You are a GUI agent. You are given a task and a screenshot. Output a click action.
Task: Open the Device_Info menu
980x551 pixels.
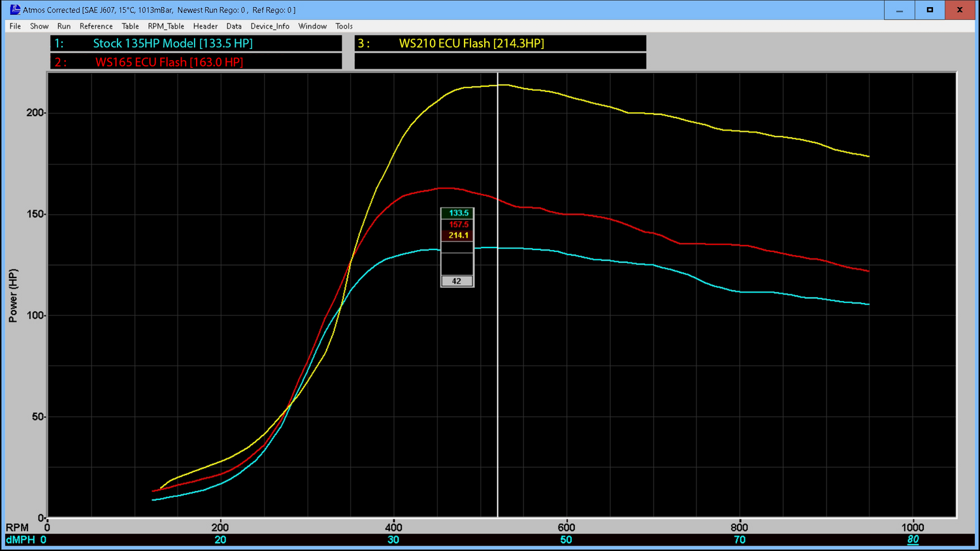pyautogui.click(x=270, y=26)
